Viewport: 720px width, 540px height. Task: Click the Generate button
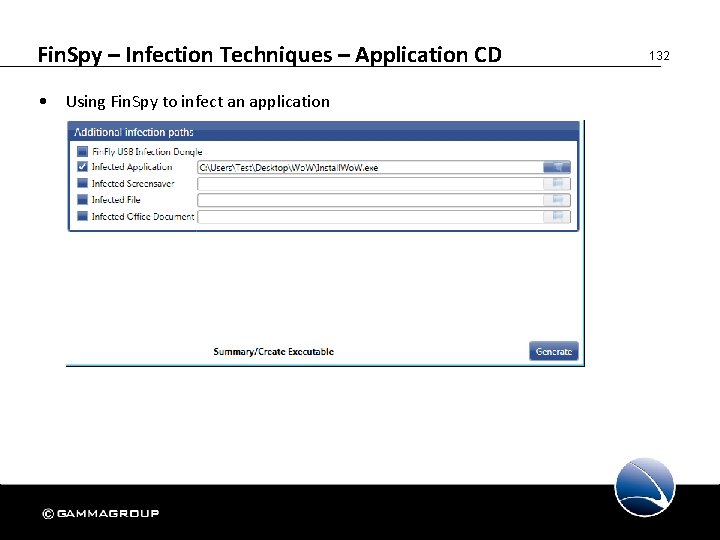553,351
